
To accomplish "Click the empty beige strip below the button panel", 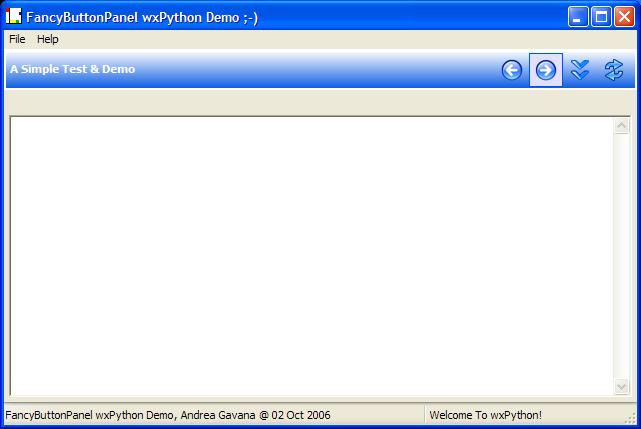I will [x=320, y=102].
